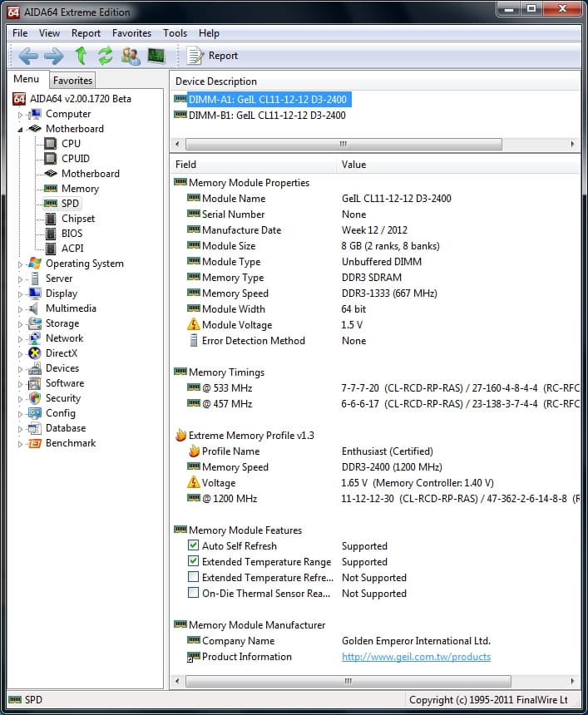Click the Network icon in the tree

(35, 338)
